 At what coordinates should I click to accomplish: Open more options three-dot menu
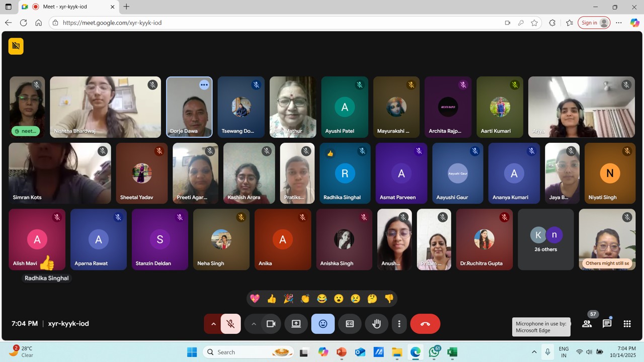[399, 324]
